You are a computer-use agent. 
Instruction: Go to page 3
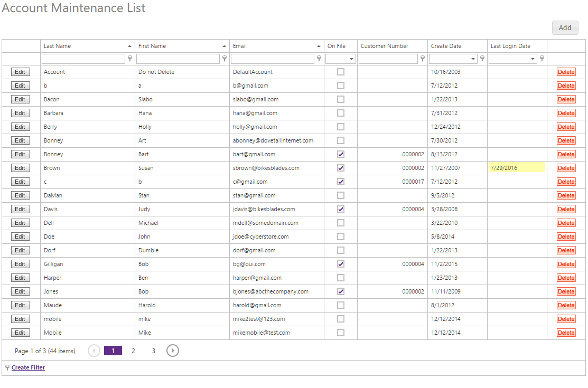(x=153, y=351)
